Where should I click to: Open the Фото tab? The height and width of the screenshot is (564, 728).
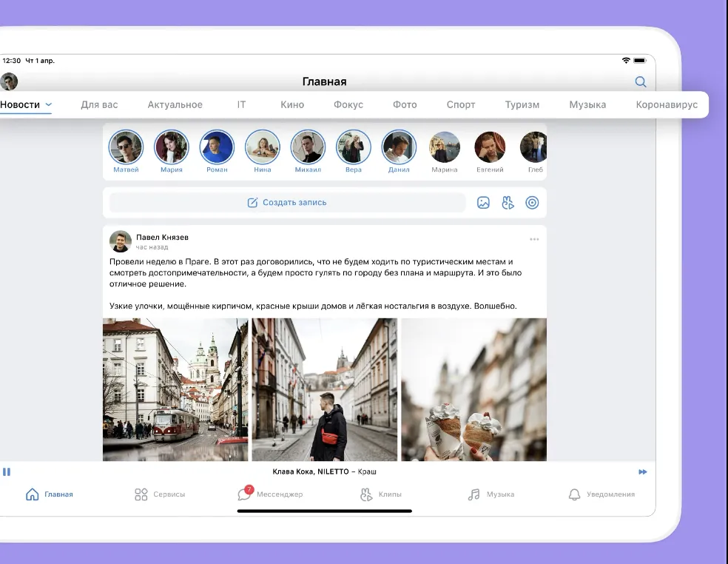point(405,104)
